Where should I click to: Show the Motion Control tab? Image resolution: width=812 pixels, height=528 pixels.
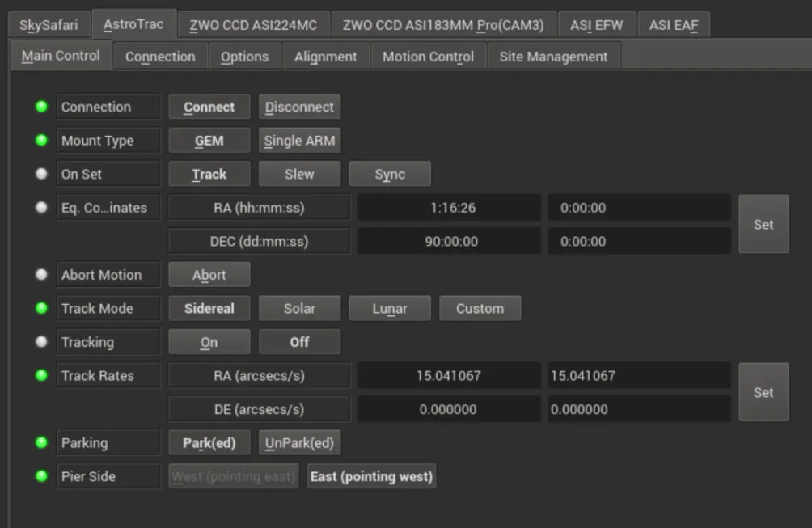click(429, 57)
